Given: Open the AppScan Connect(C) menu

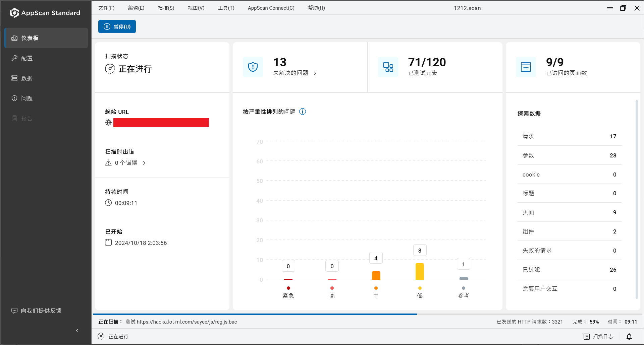Looking at the screenshot, I should tap(271, 8).
